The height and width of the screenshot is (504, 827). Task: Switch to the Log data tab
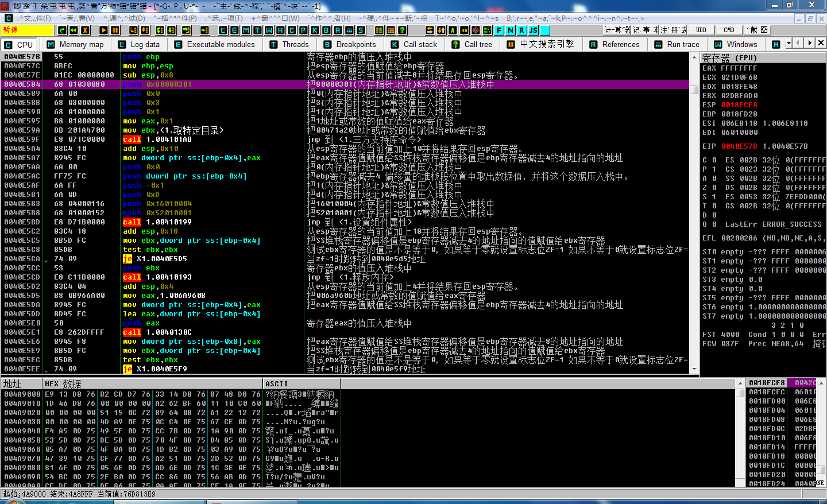pyautogui.click(x=138, y=44)
